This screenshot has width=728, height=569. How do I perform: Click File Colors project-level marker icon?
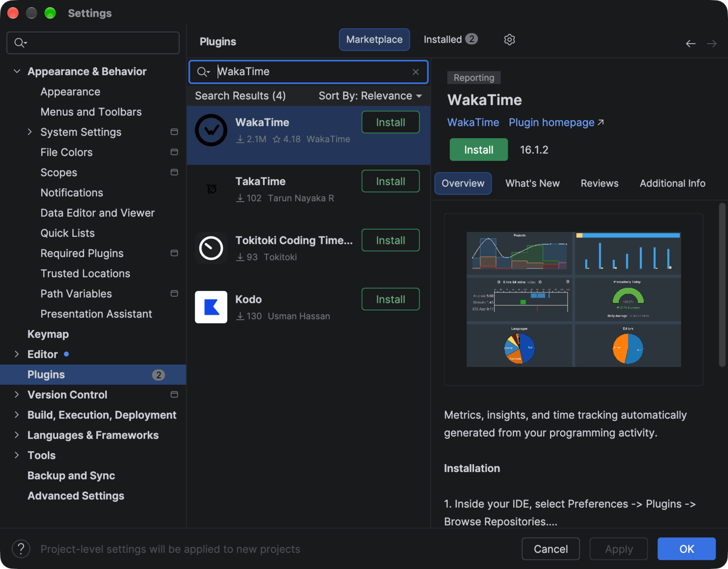pos(174,152)
